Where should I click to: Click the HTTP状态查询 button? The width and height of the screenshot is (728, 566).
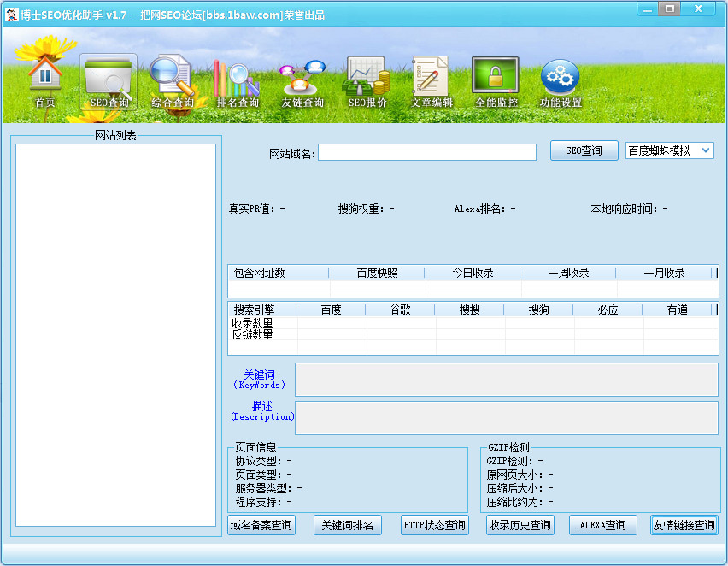tap(435, 525)
